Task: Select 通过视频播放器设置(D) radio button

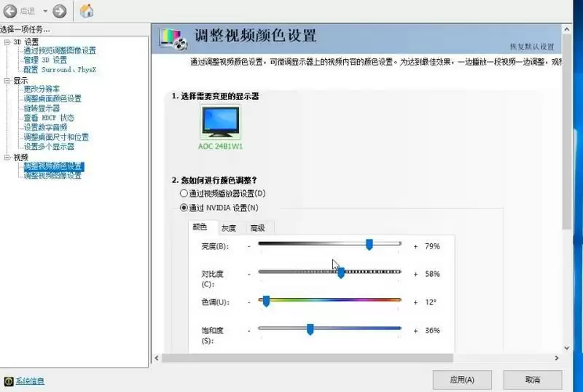Action: (x=184, y=193)
